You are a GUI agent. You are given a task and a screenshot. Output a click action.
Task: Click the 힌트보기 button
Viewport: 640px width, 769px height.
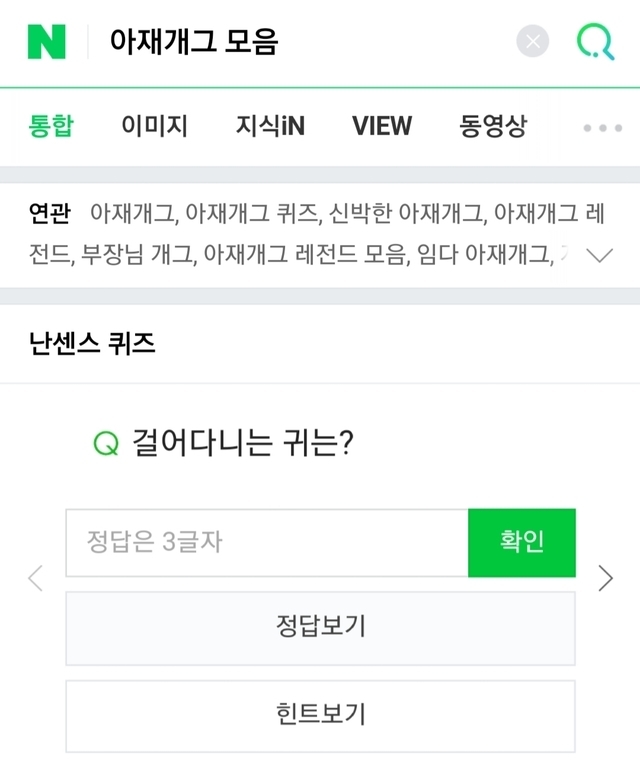[x=320, y=715]
